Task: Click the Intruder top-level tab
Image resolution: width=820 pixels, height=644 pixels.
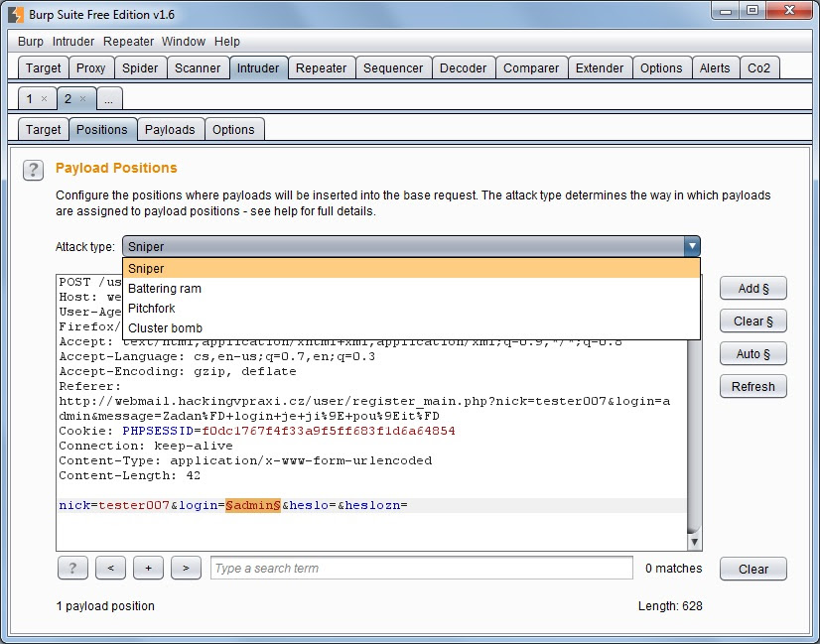Action: click(258, 67)
